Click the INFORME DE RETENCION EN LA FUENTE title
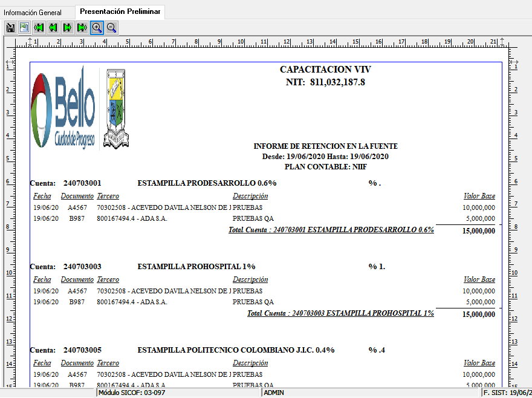 (325, 146)
